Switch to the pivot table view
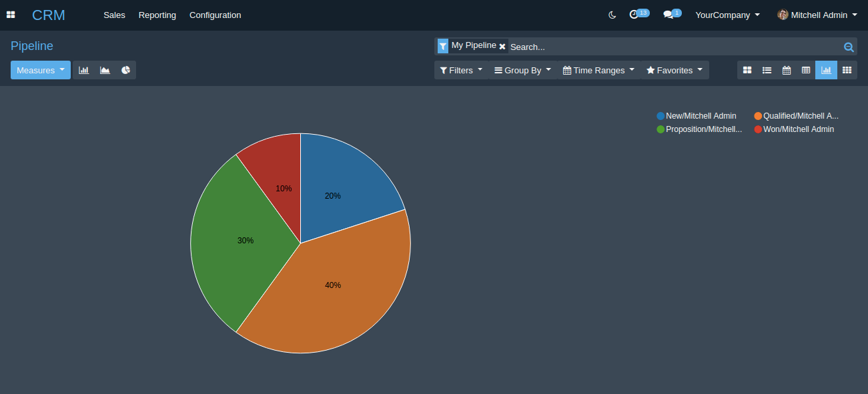 [x=806, y=70]
